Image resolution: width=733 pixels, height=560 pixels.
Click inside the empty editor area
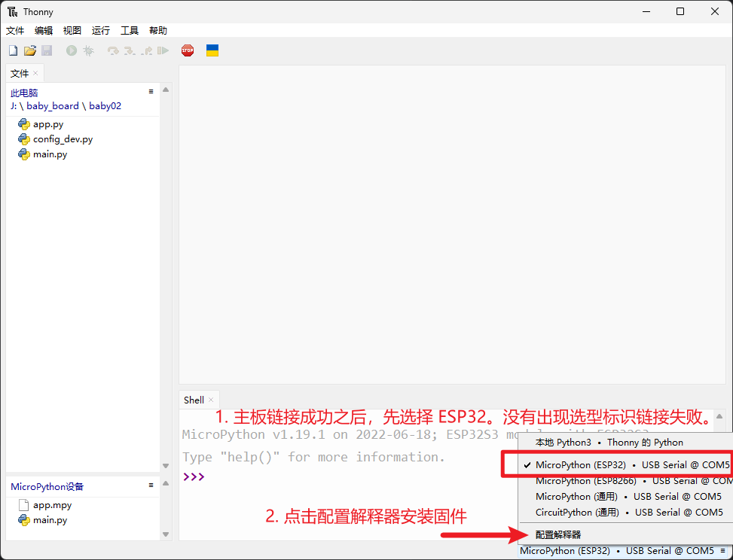coord(452,224)
